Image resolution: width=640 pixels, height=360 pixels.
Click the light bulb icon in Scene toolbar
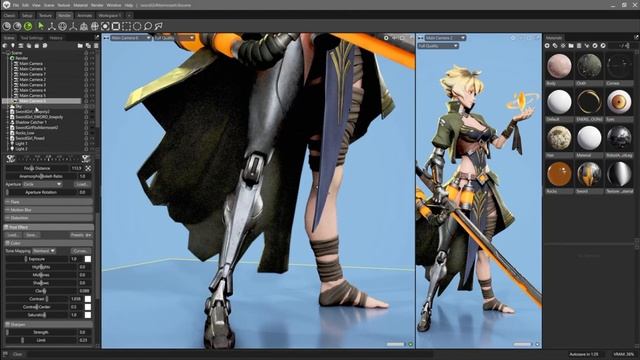pyautogui.click(x=13, y=46)
